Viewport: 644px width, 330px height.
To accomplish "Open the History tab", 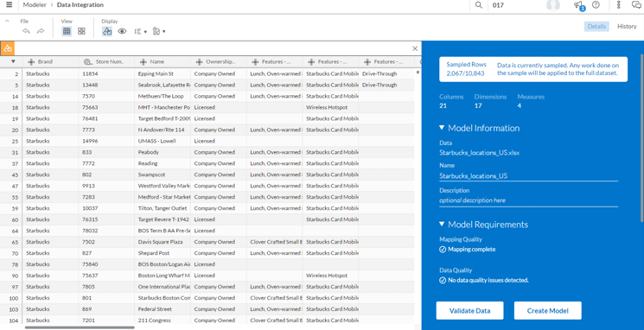I will click(627, 26).
